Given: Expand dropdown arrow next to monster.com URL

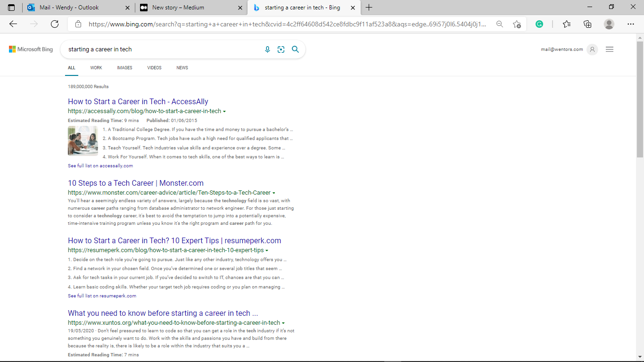Looking at the screenshot, I should [274, 193].
